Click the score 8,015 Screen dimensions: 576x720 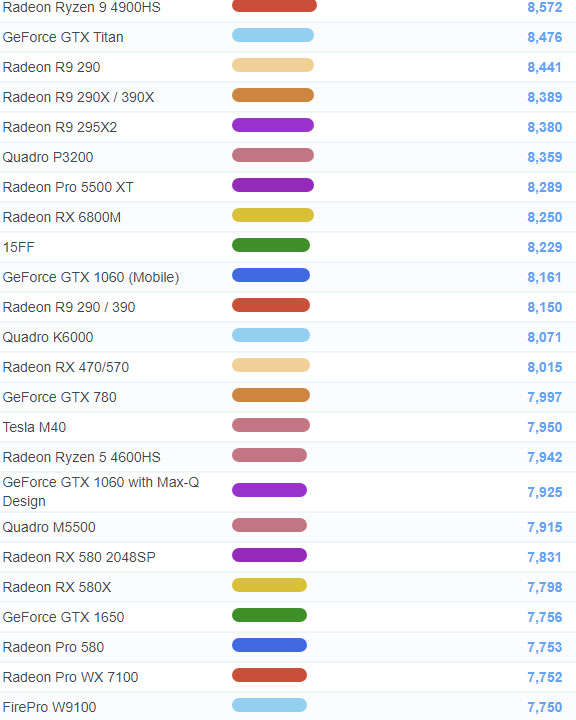pyautogui.click(x=545, y=367)
